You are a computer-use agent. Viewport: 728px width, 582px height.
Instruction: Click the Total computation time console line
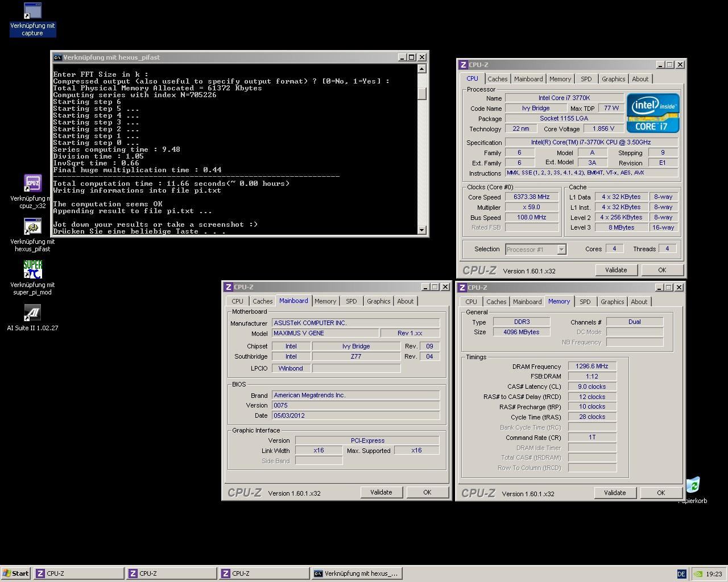[171, 184]
